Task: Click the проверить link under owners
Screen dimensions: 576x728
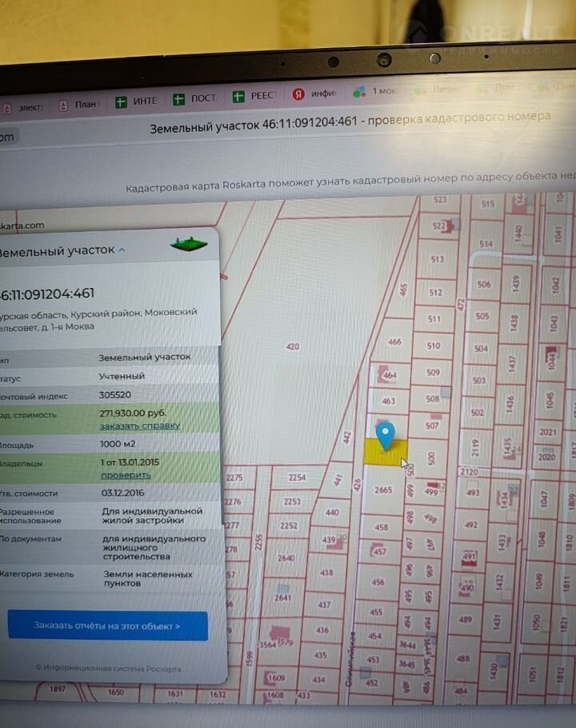Action: coord(125,475)
